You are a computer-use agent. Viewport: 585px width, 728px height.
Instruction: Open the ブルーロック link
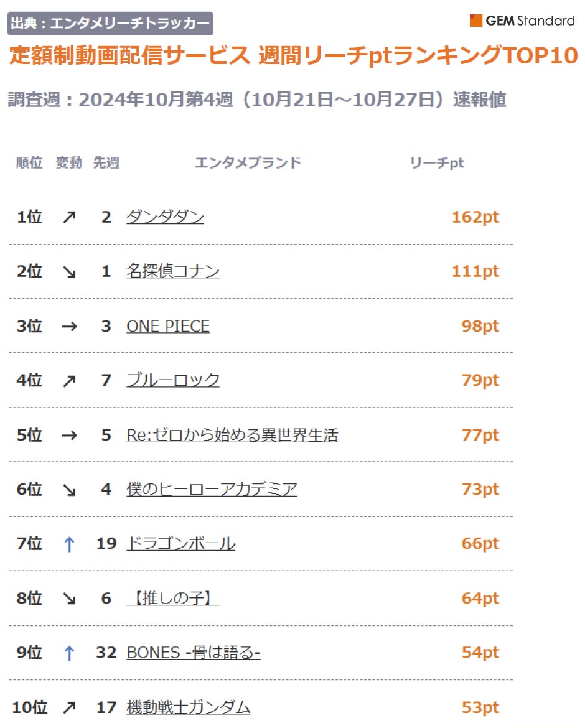click(173, 380)
